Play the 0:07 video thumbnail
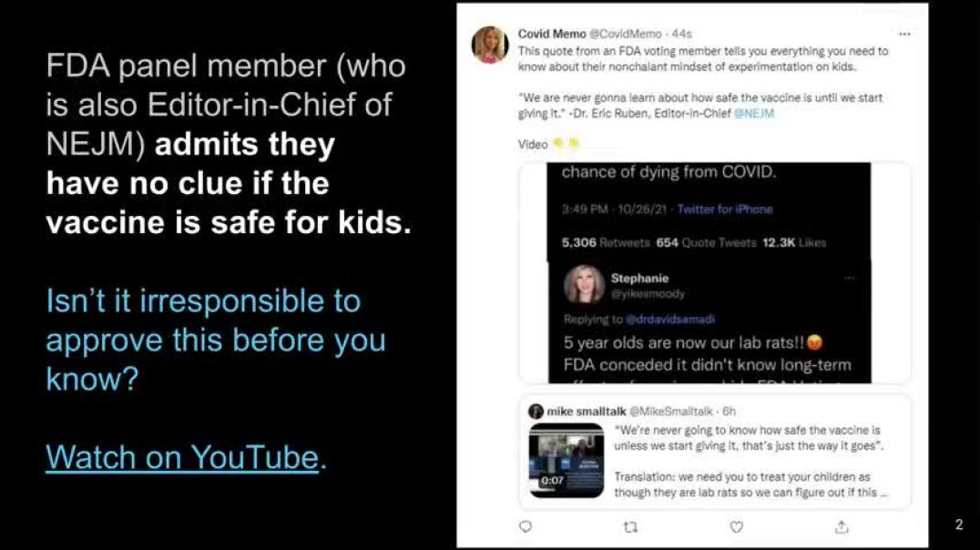Viewport: 980px width, 550px height. click(x=567, y=461)
